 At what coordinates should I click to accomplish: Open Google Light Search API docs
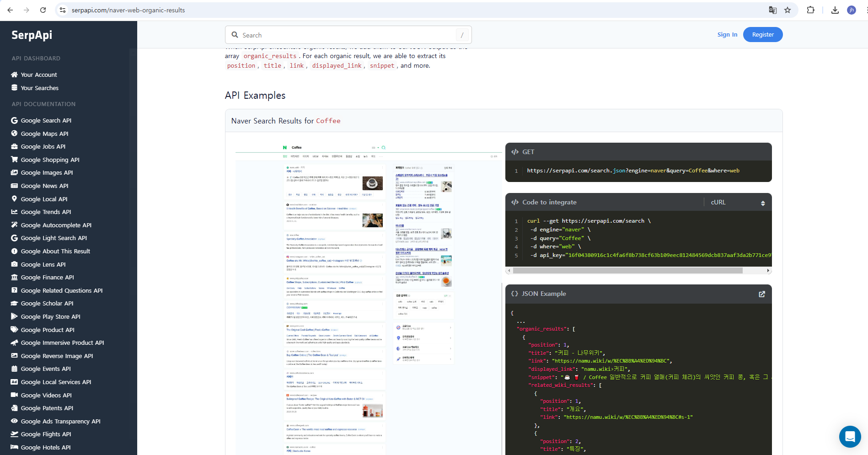pyautogui.click(x=54, y=238)
